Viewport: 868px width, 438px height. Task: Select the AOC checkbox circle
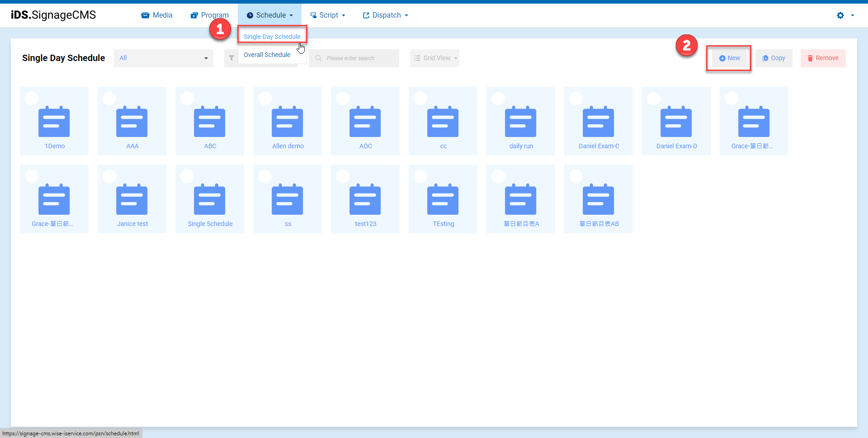pos(343,99)
